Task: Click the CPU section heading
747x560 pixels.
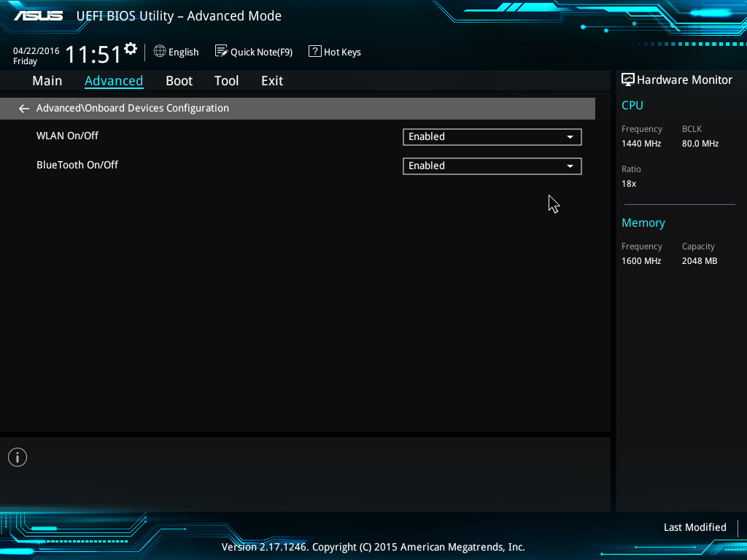Action: point(632,105)
